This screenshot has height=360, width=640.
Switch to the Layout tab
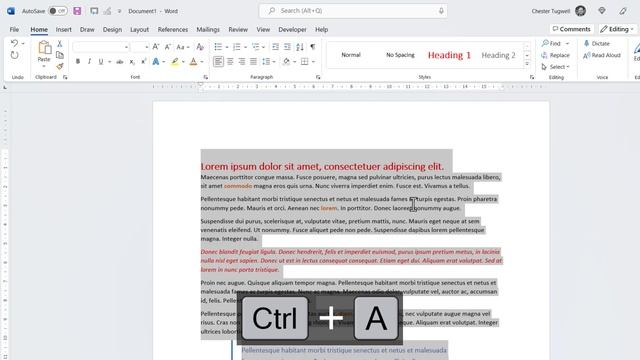[140, 29]
